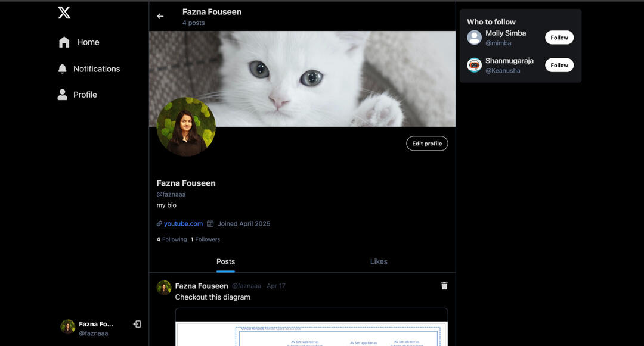Follow Shanmugaraja
Screen dimensions: 644x346
559,66
